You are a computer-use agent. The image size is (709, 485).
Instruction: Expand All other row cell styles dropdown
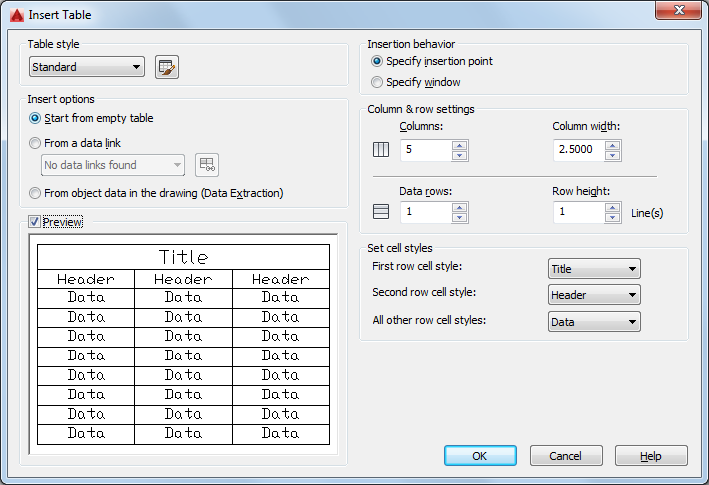click(594, 322)
